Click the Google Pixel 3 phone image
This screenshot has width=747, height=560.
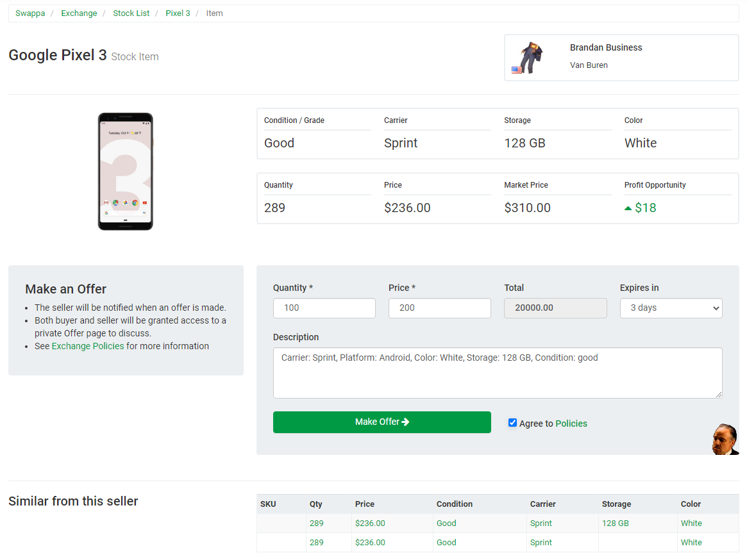click(x=126, y=172)
